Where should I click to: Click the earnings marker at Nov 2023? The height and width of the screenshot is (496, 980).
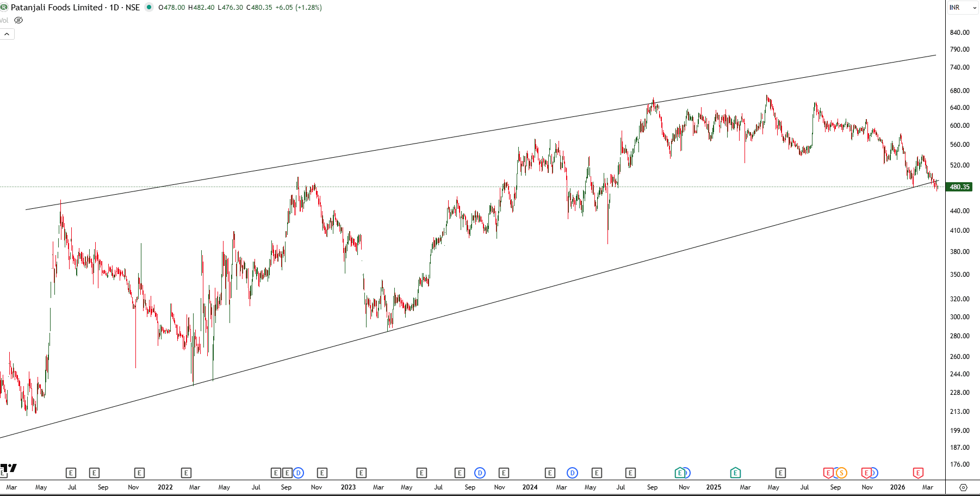coord(504,473)
